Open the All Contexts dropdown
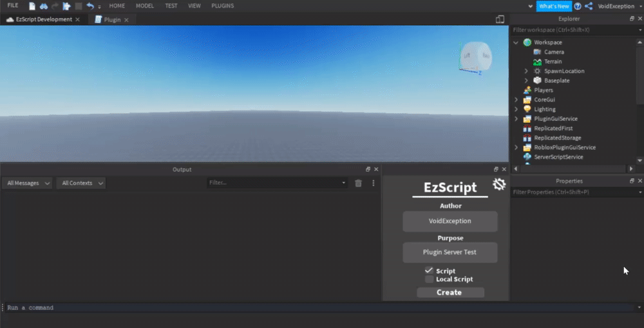 pos(81,183)
